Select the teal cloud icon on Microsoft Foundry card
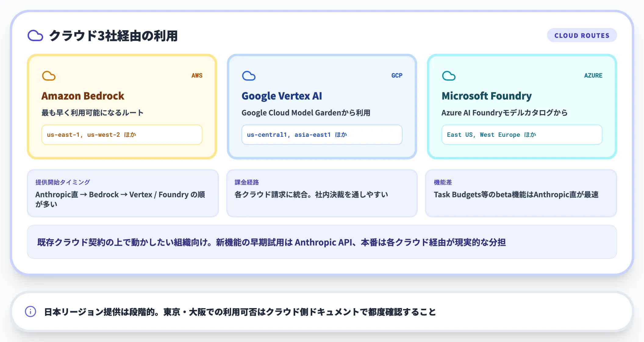 coord(449,75)
